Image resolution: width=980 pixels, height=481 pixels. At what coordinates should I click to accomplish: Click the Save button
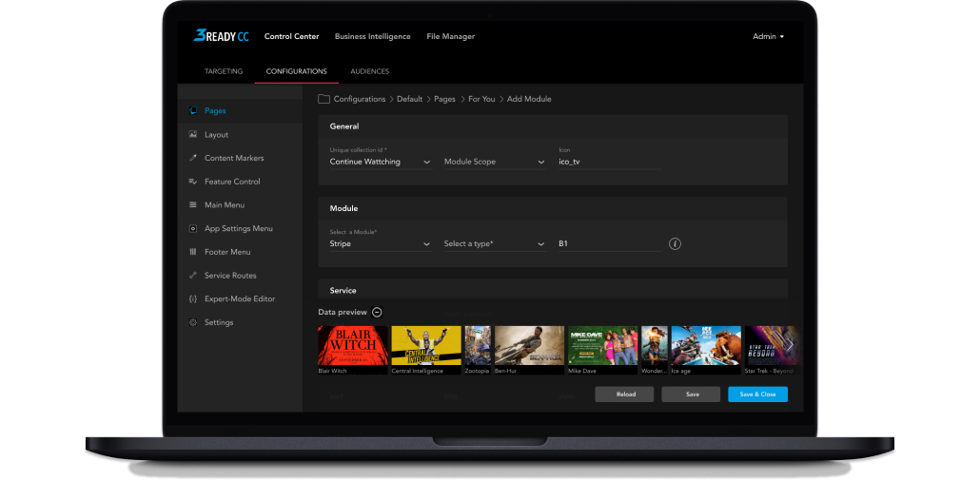[x=692, y=394]
